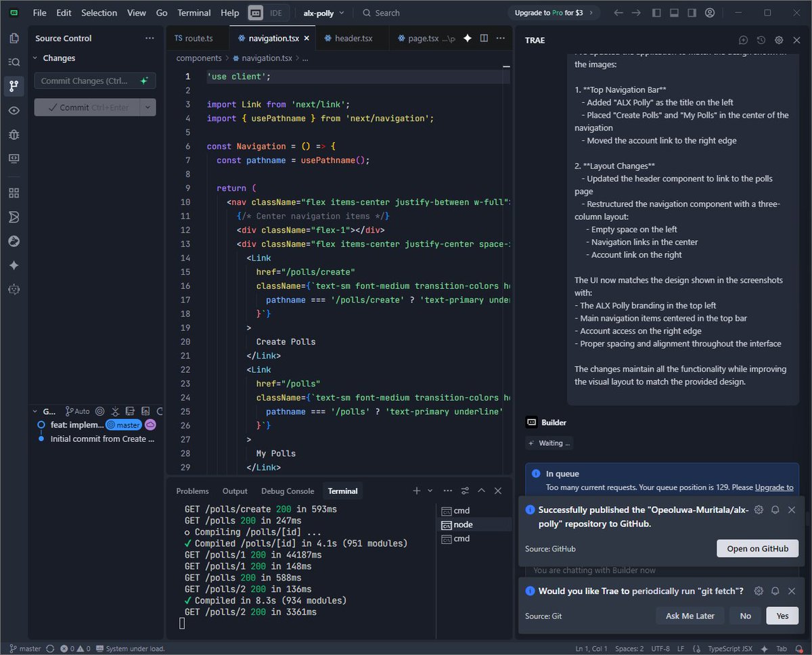Screen dimensions: 812x655
Task: Open the Explorer view in activity bar
Action: click(14, 38)
